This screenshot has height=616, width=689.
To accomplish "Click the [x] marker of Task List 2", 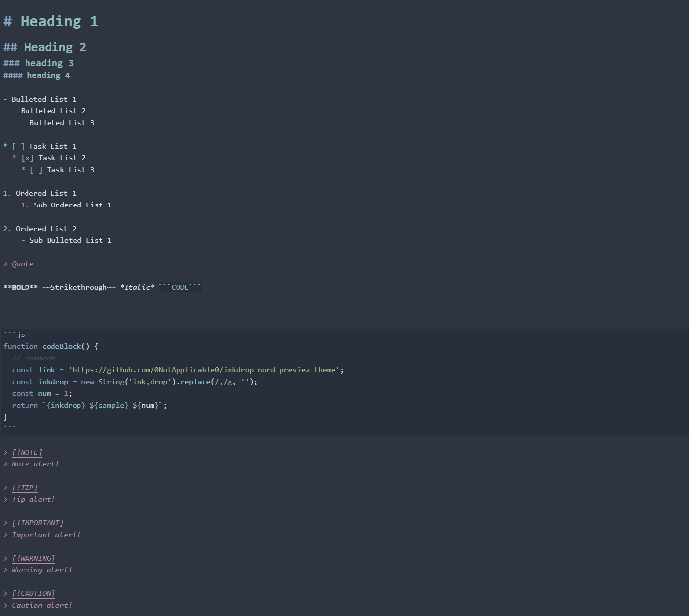I will pos(27,158).
